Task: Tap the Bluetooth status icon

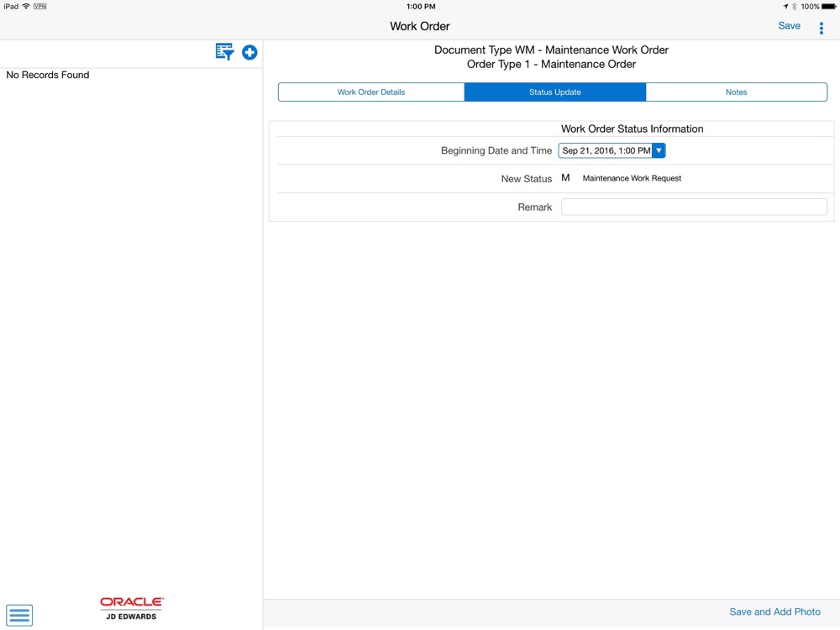Action: 795,7
